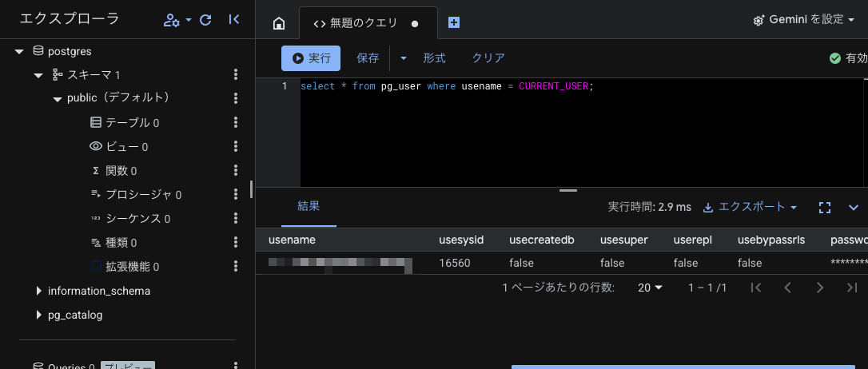Open Gemini を設定 dropdown
This screenshot has height=369, width=868.
tap(806, 20)
